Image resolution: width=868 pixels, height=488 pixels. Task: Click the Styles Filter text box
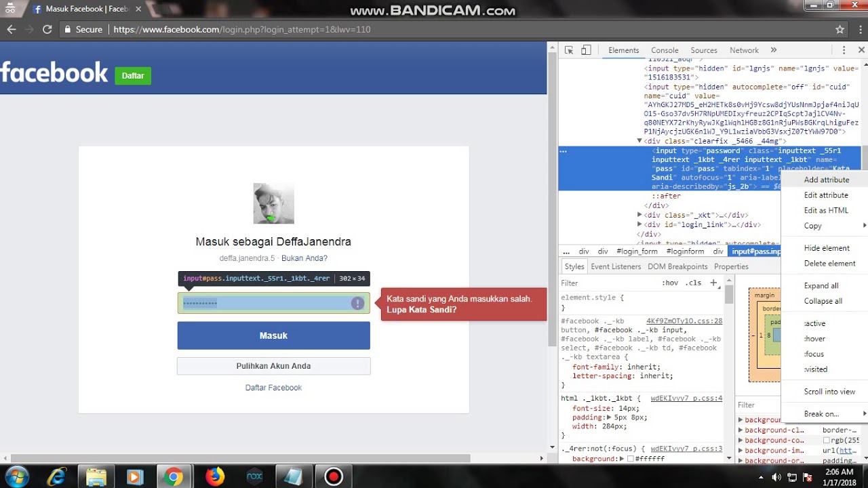pyautogui.click(x=607, y=283)
